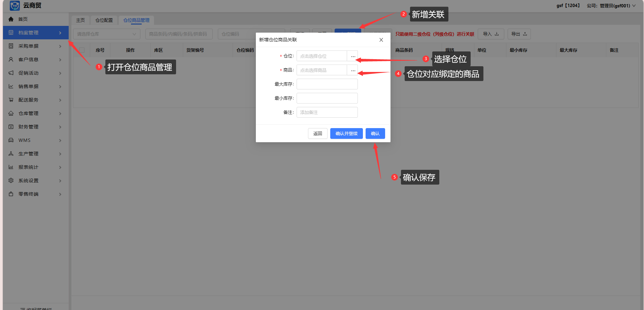Click the 档案管理 sidebar icon
644x310 pixels.
click(11, 33)
